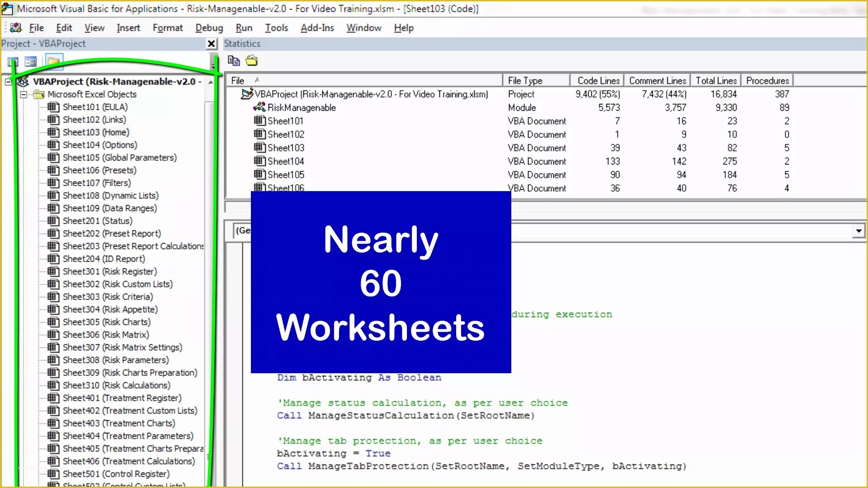Click the Copy icon in the Statistics toolbar
The image size is (868, 488).
pyautogui.click(x=234, y=60)
